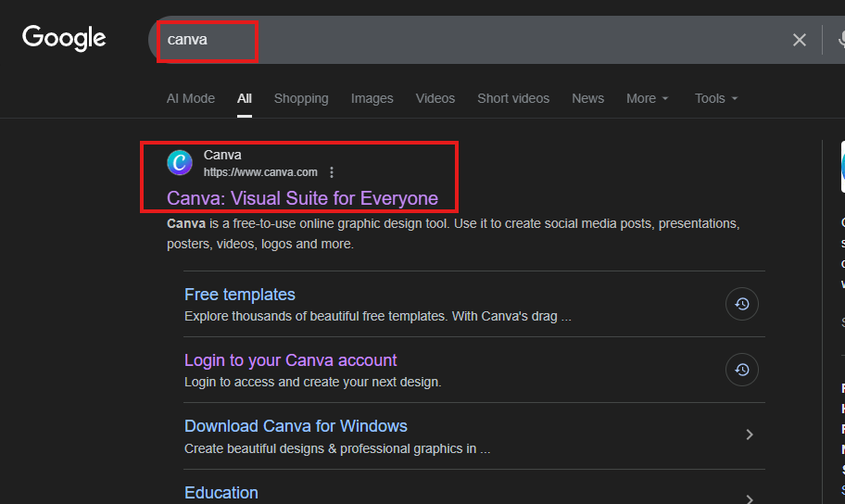Click history icon next to Free templates
Image resolution: width=845 pixels, height=504 pixels.
(x=741, y=304)
